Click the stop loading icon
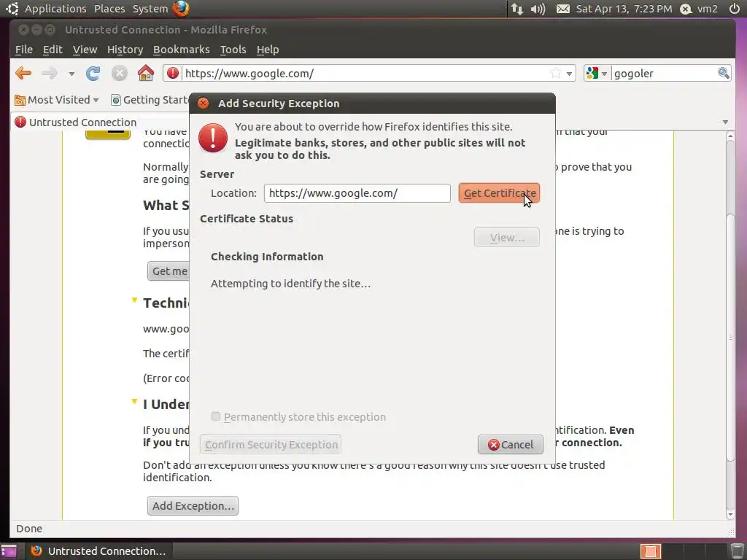The width and height of the screenshot is (747, 560). (119, 74)
